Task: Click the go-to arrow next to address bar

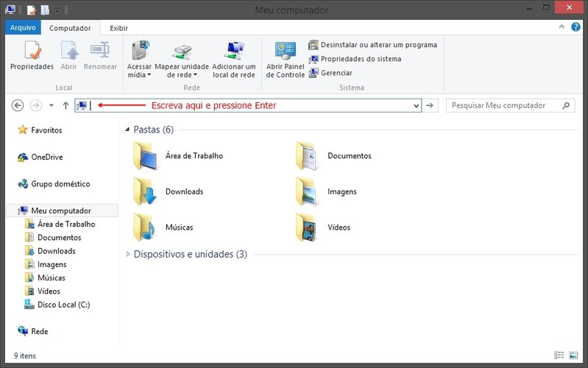Action: (430, 105)
